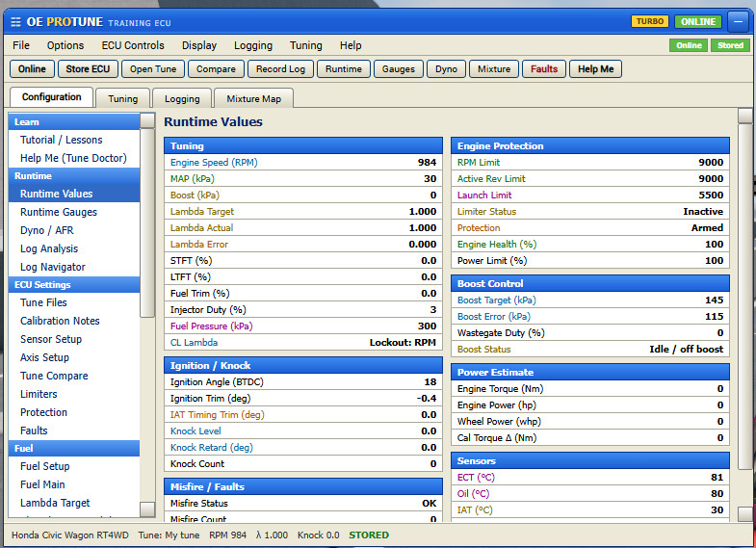Open the red Faults toolbar button

544,69
